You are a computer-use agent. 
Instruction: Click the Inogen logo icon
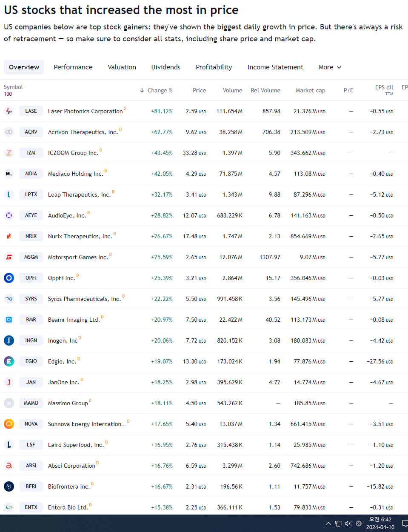(x=9, y=340)
